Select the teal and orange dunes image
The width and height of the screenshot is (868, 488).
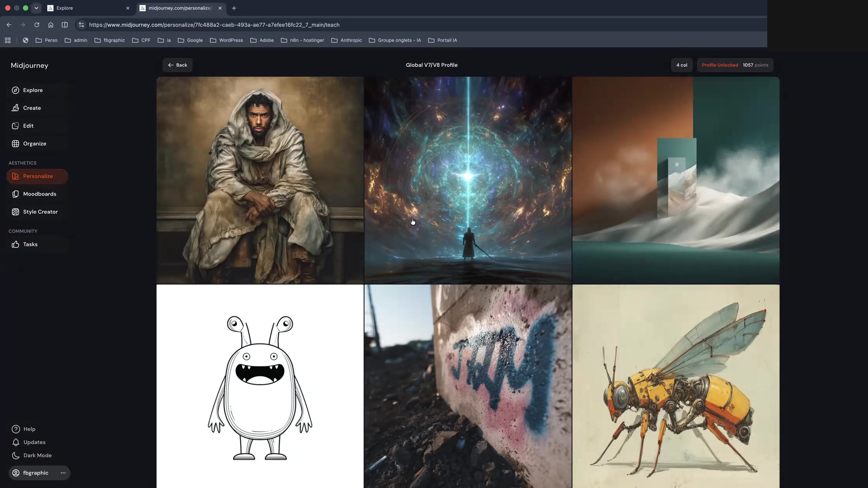tap(676, 180)
